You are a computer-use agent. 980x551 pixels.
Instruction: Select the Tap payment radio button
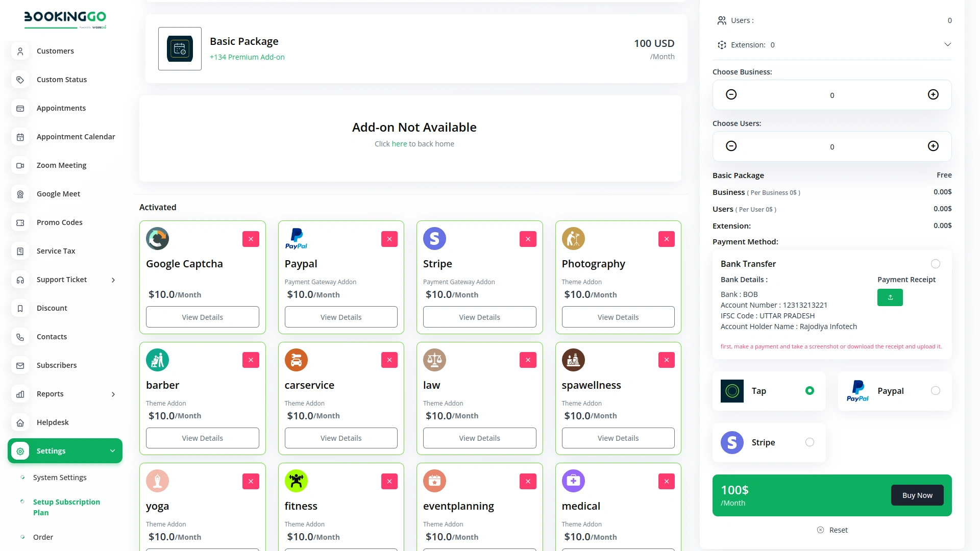click(x=810, y=390)
